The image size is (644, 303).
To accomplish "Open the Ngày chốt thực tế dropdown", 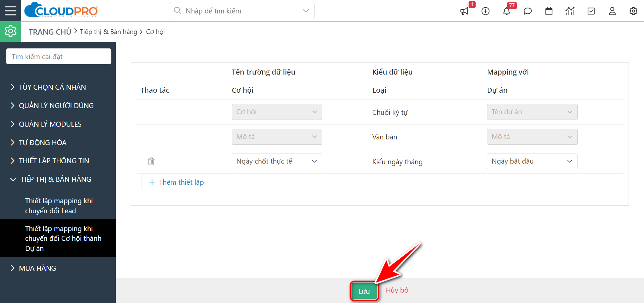I will point(277,161).
